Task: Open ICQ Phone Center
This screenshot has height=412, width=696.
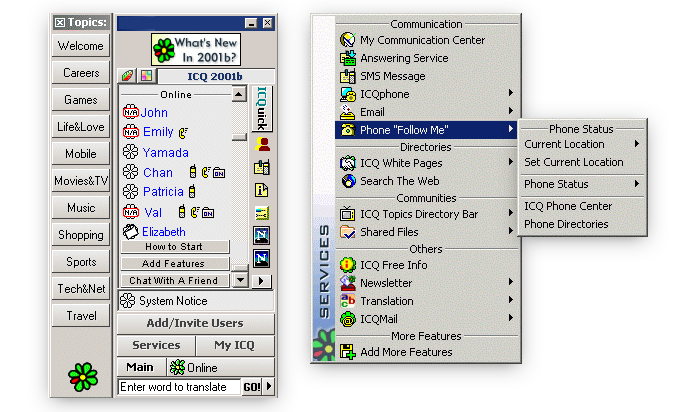Action: pyautogui.click(x=582, y=206)
